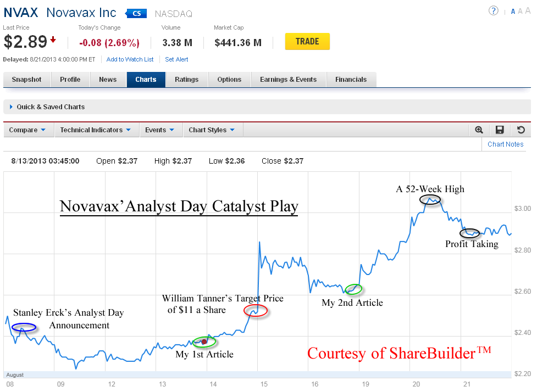The height and width of the screenshot is (392, 537).
Task: Open the Chart Styles dropdown
Action: click(x=212, y=130)
